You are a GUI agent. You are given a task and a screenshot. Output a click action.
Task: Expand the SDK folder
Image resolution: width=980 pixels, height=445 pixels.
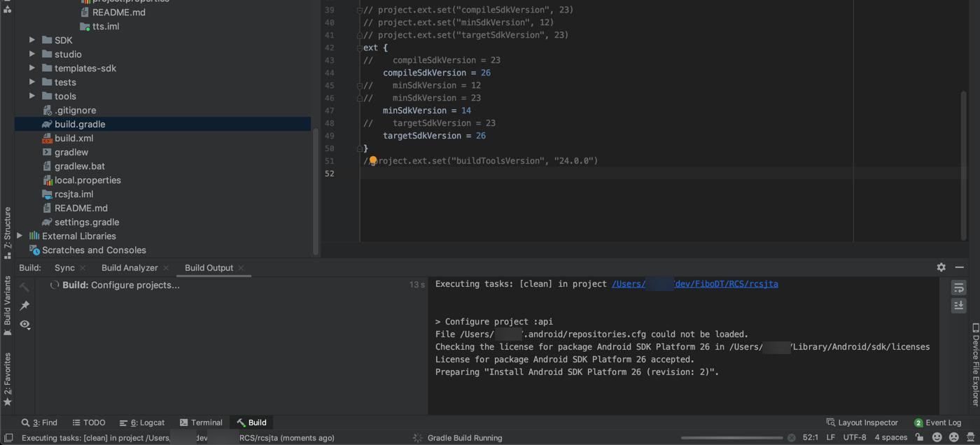(32, 41)
